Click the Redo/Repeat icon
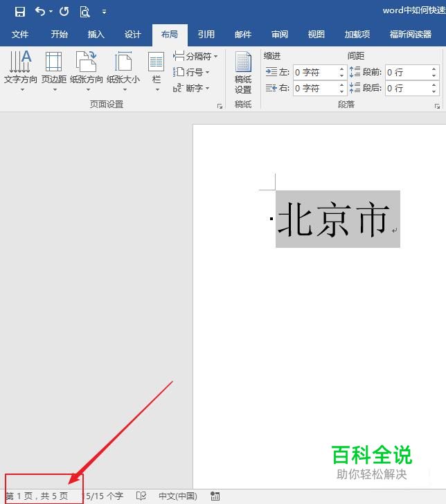 tap(64, 12)
